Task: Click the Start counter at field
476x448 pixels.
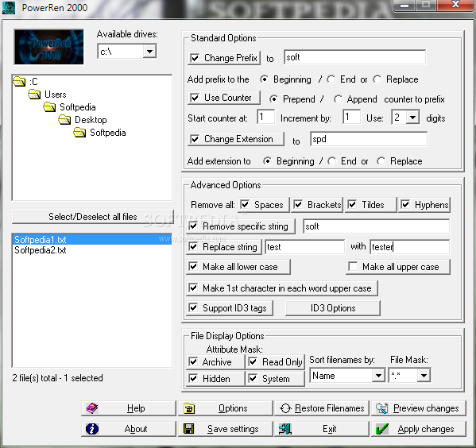Action: coord(265,117)
